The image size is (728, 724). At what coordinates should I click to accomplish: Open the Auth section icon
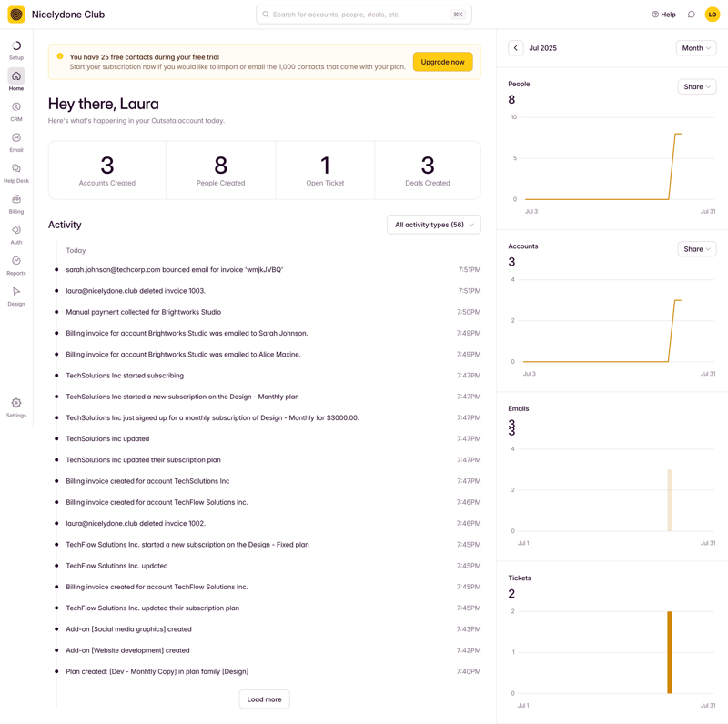click(15, 229)
